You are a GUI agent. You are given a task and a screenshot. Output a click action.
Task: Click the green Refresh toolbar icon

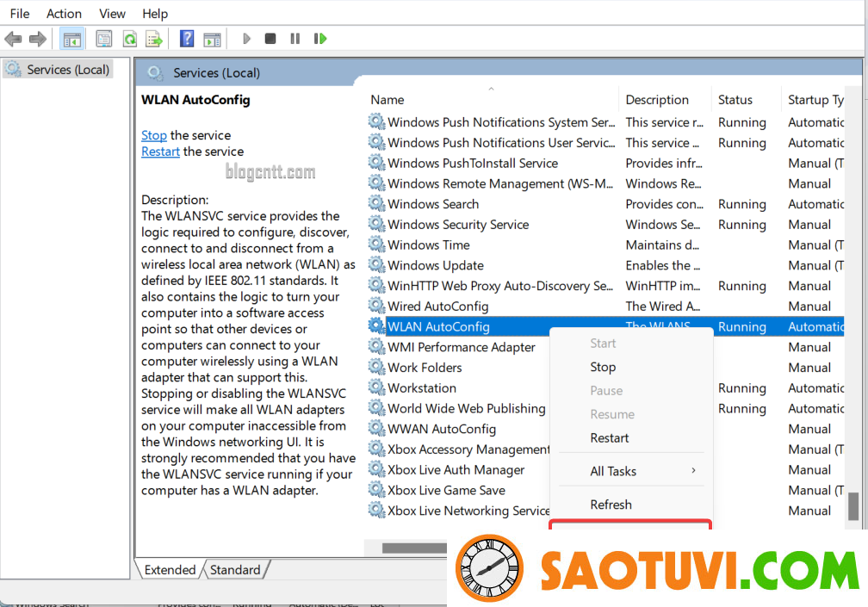(129, 39)
